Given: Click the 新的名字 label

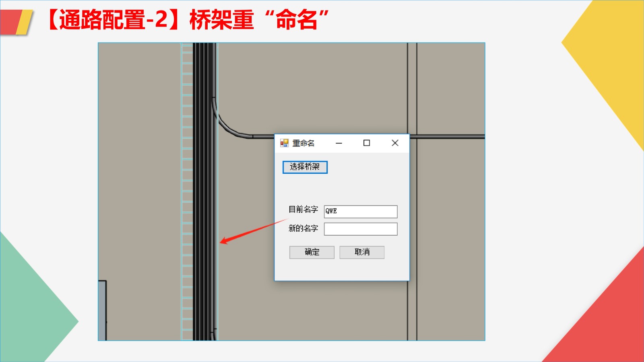Looking at the screenshot, I should click(x=303, y=228).
